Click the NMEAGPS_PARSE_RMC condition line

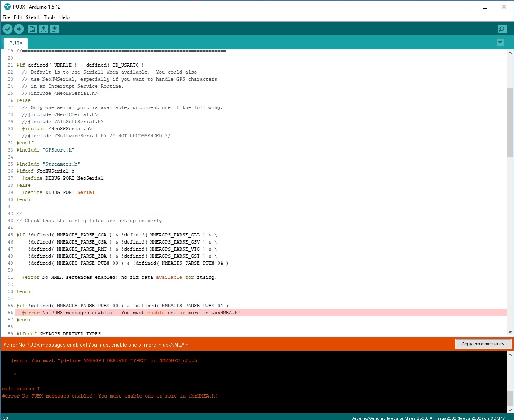tap(122, 249)
